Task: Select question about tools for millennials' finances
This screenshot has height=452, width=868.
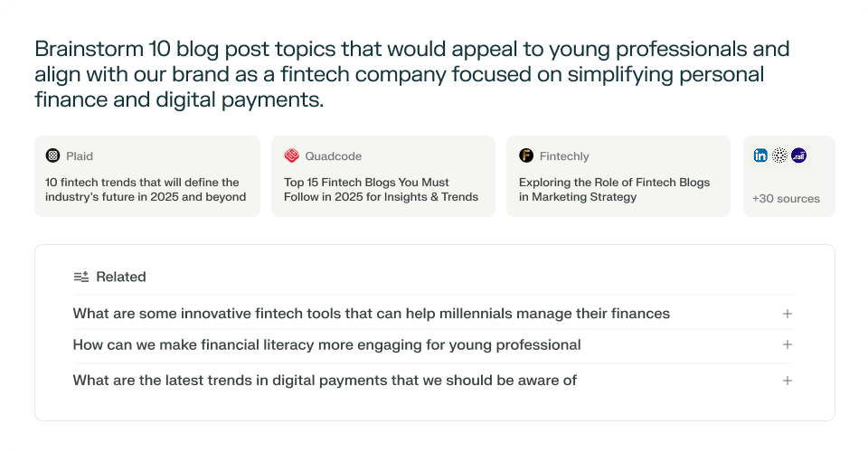Action: click(x=371, y=314)
